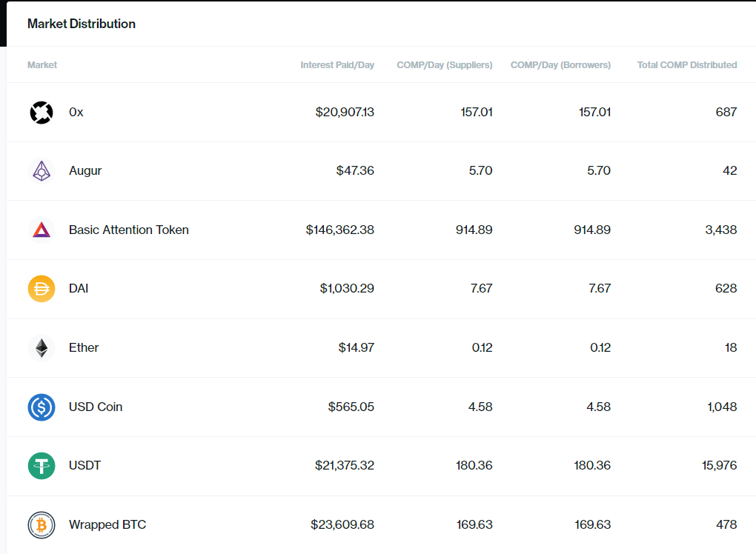Click the 0x token icon
The image size is (756, 554).
pos(42,113)
